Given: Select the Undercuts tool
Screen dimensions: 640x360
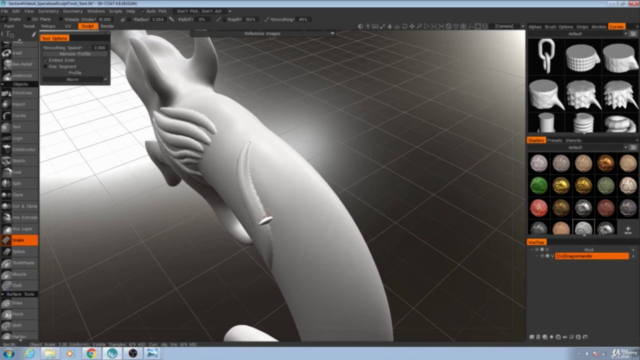Looking at the screenshot, I should coord(19,75).
